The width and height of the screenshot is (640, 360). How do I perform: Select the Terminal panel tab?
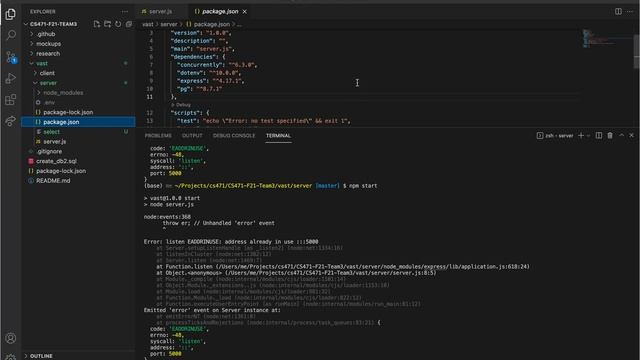[x=278, y=136]
